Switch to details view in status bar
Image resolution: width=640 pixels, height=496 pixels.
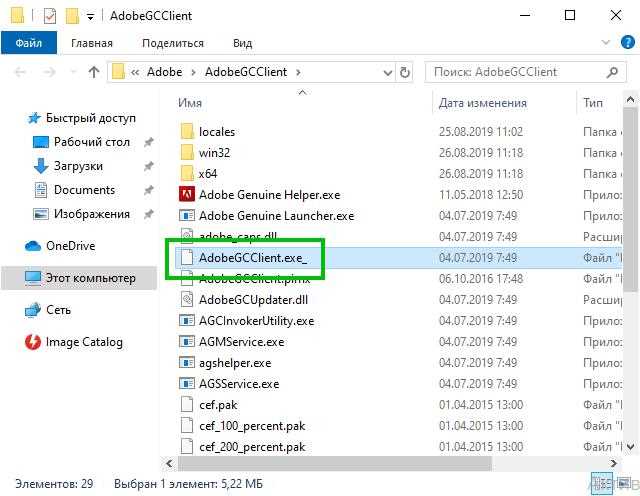click(602, 484)
